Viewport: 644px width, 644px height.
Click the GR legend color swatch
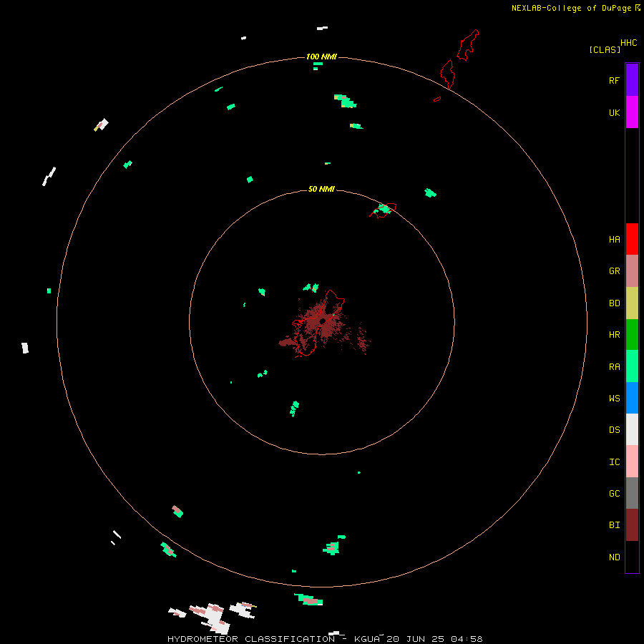point(632,271)
